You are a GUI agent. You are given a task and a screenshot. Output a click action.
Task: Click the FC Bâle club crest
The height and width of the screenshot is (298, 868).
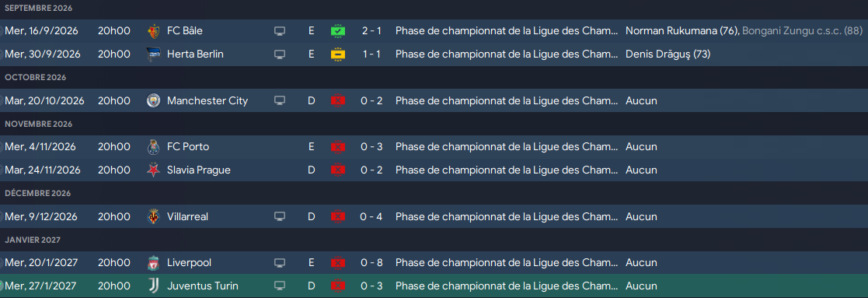(x=153, y=31)
